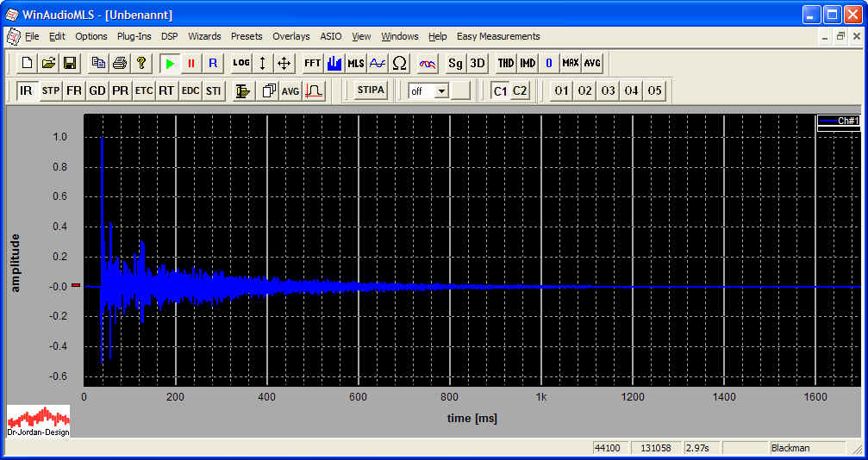Pause measurement with the red pause icon
Image resolution: width=868 pixels, height=460 pixels.
click(x=191, y=63)
